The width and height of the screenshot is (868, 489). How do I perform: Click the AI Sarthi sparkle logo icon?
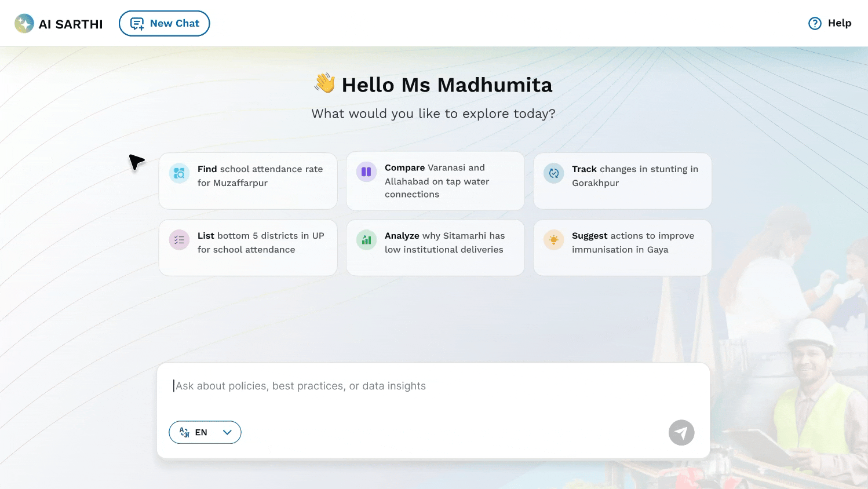point(24,23)
